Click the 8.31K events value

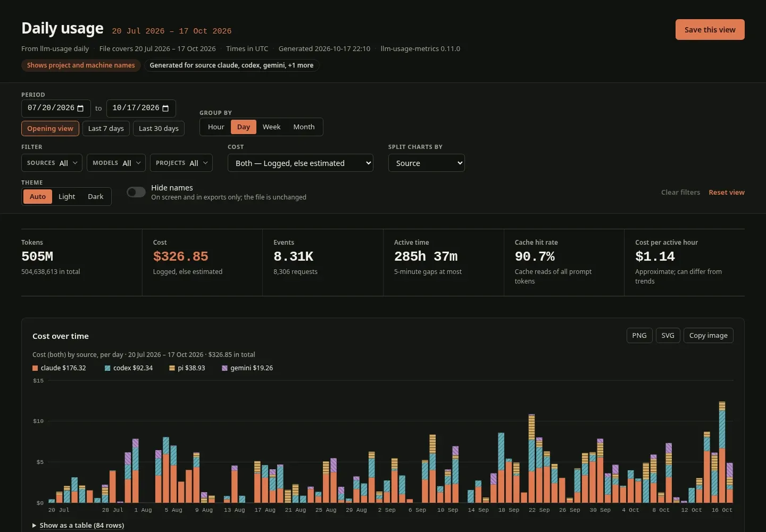[293, 256]
